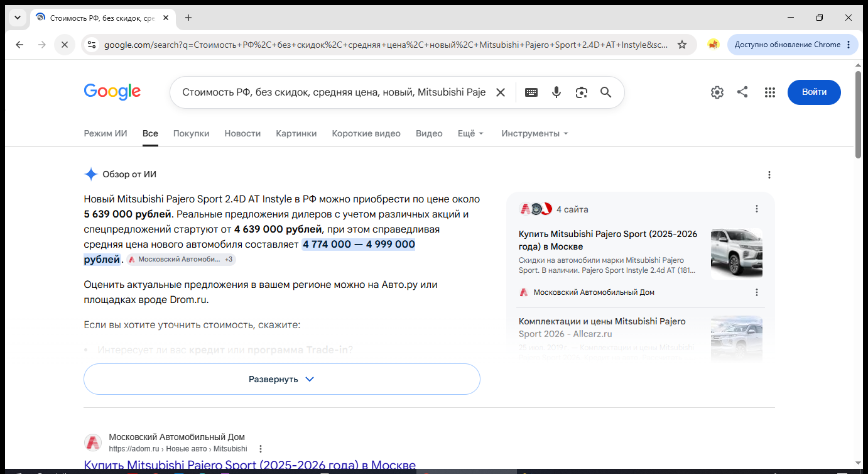The height and width of the screenshot is (474, 868).
Task: Switch to Видео tab
Action: (429, 133)
